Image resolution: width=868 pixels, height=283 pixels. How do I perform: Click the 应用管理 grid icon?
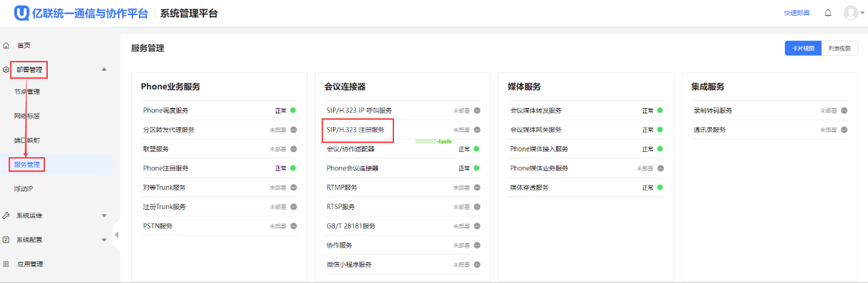[6, 264]
